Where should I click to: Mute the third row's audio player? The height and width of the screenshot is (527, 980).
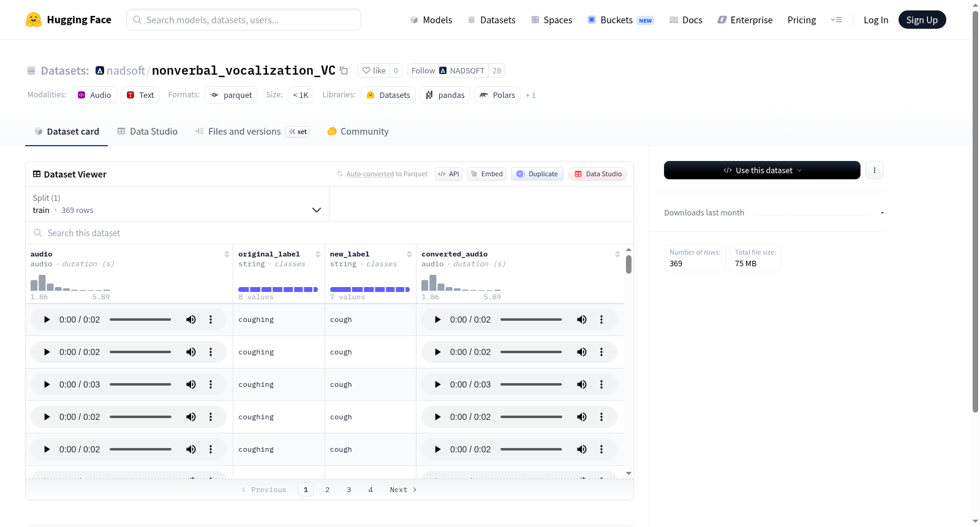coord(191,384)
